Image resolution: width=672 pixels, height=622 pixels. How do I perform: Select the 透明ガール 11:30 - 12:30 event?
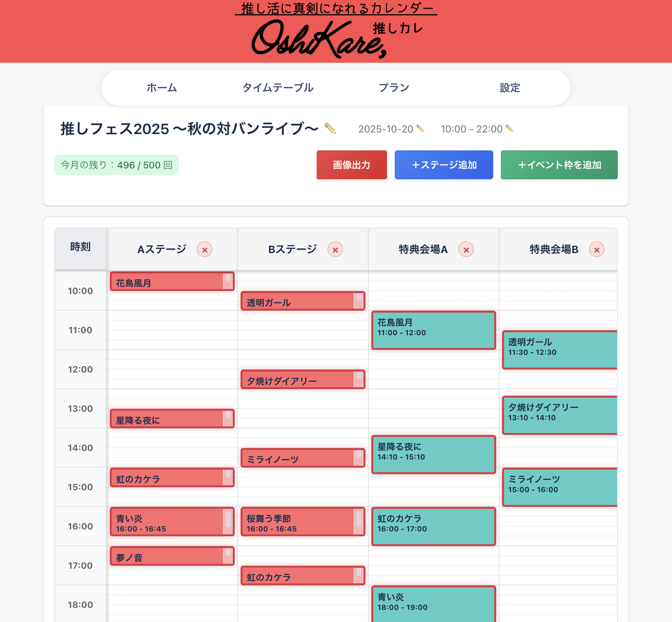(x=559, y=350)
